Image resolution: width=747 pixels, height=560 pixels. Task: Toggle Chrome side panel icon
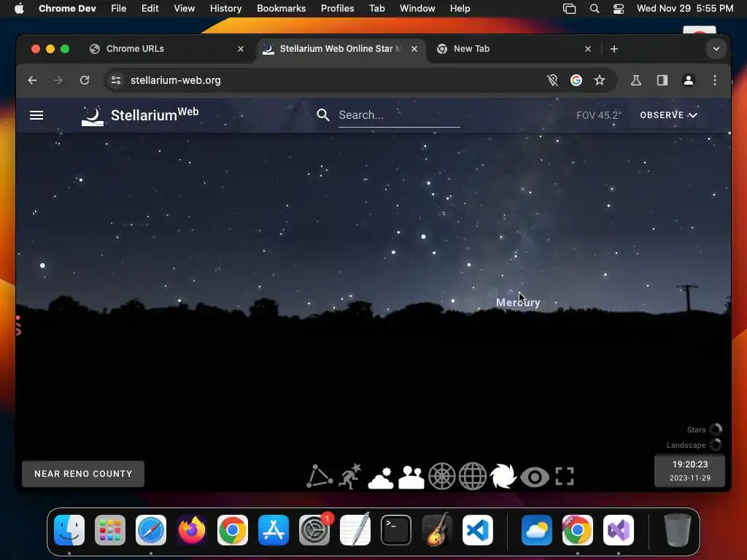point(662,80)
